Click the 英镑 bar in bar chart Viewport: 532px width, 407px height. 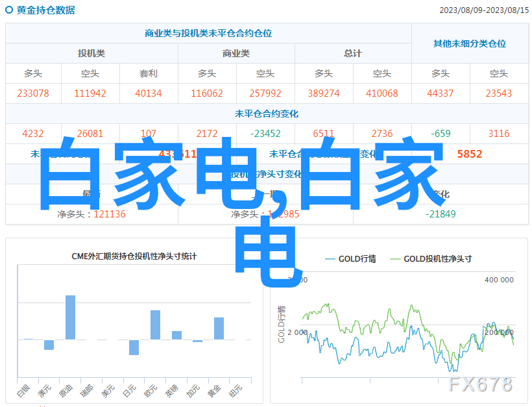(x=176, y=335)
